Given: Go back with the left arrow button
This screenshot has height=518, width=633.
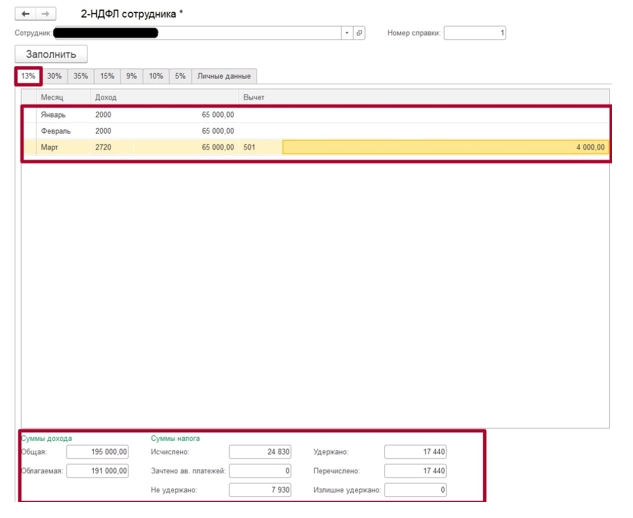Looking at the screenshot, I should [x=25, y=14].
